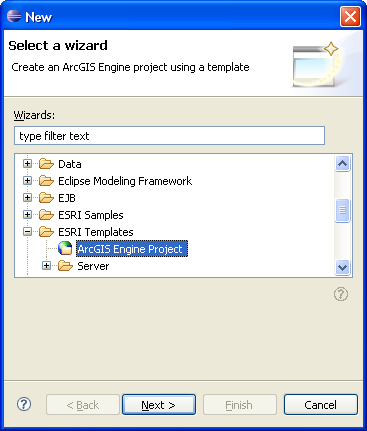Select the ESRI Samples tree label

91,215
